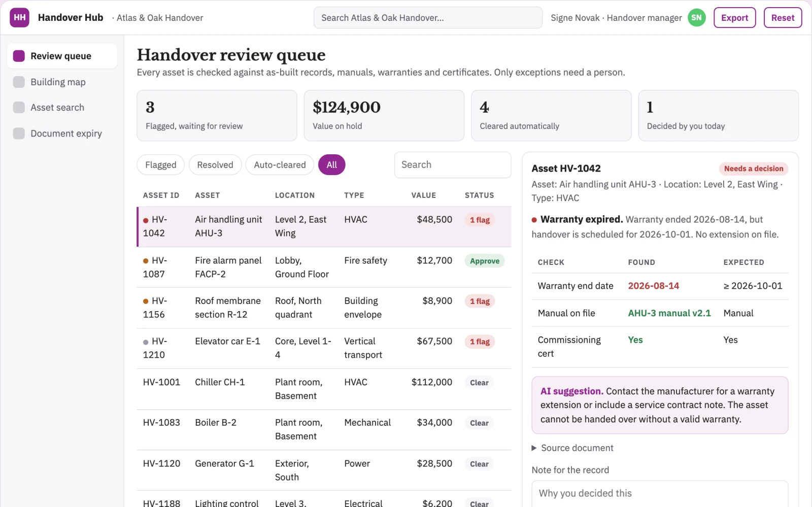Screen dimensions: 812x507
Task: Click the HH Handover Hub logo icon
Action: click(x=19, y=18)
